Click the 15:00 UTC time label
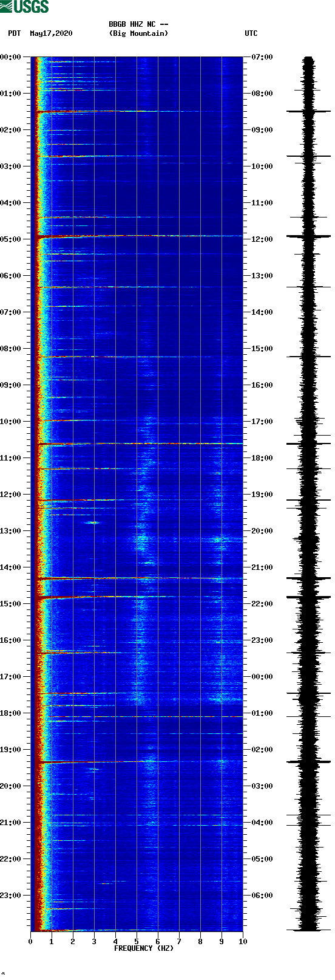The width and height of the screenshot is (335, 980). tap(262, 349)
